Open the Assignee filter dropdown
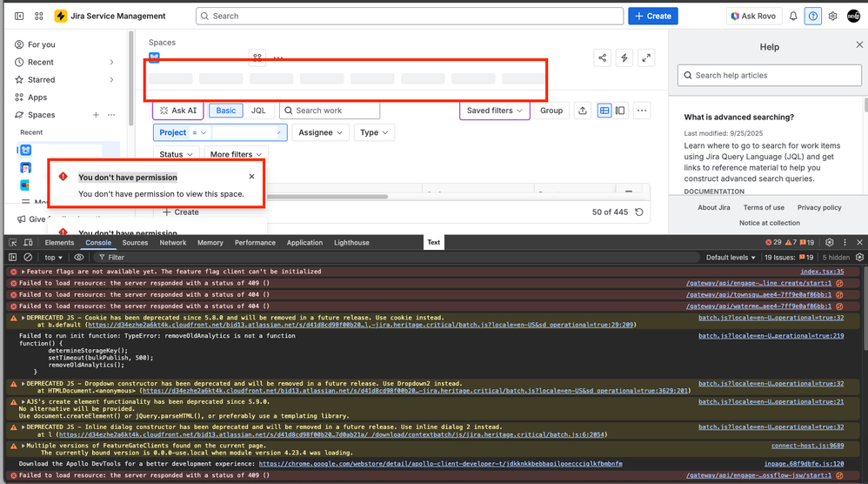This screenshot has height=484, width=868. (x=321, y=132)
